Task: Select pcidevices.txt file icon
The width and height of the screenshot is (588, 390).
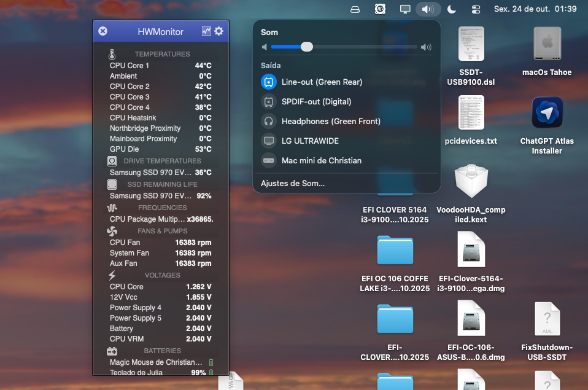Action: coord(471,112)
